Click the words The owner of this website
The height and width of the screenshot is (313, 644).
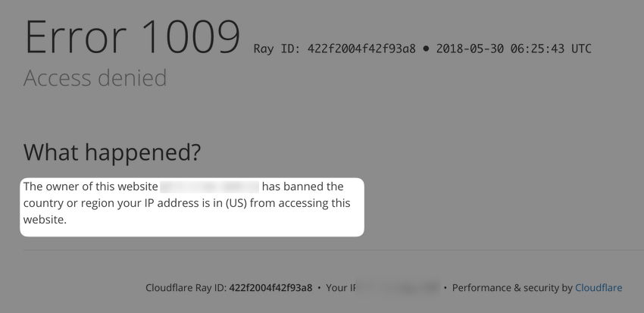click(x=90, y=186)
